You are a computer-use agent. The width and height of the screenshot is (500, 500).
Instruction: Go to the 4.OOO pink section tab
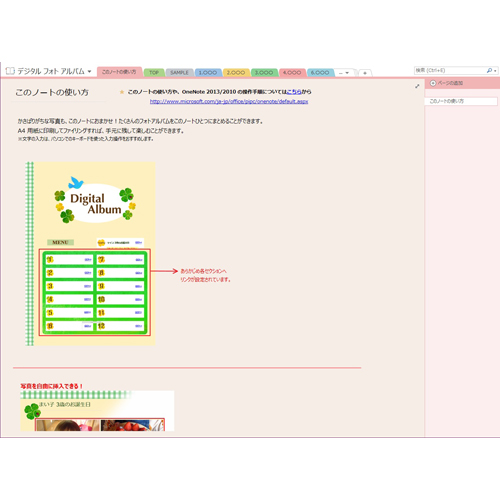click(292, 72)
